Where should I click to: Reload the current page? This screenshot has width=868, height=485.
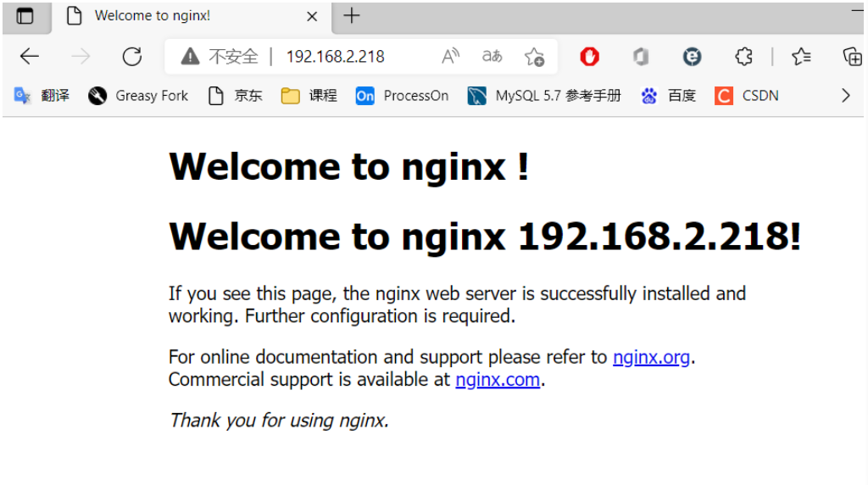[132, 56]
